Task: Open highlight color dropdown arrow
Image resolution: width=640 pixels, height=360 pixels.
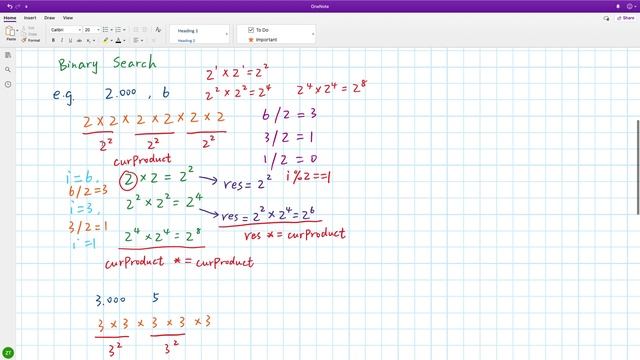Action: [111, 40]
